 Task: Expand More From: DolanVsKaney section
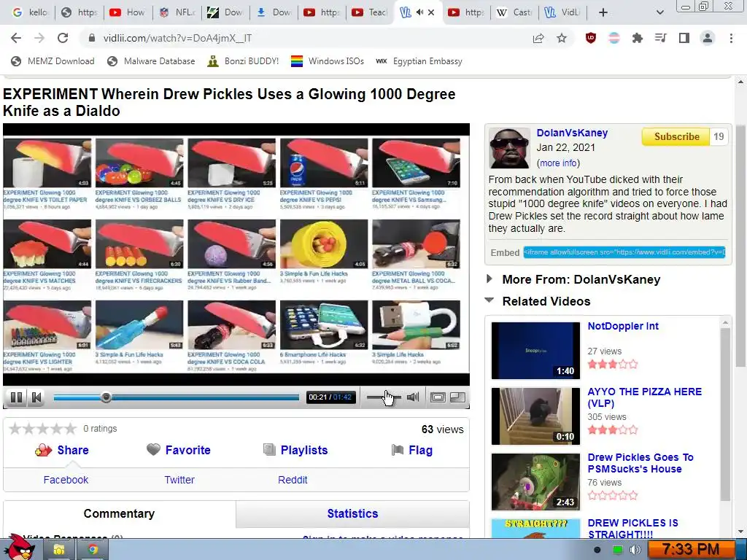581,279
